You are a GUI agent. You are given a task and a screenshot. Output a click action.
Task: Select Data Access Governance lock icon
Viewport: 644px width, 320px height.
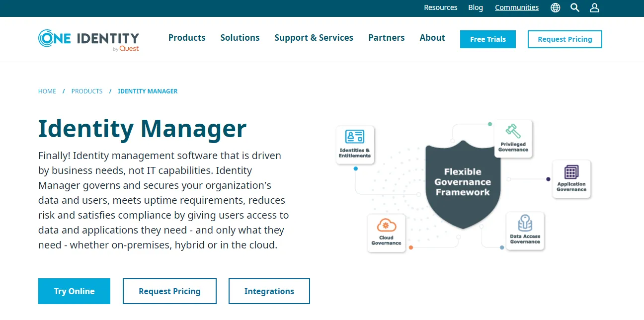tap(525, 224)
